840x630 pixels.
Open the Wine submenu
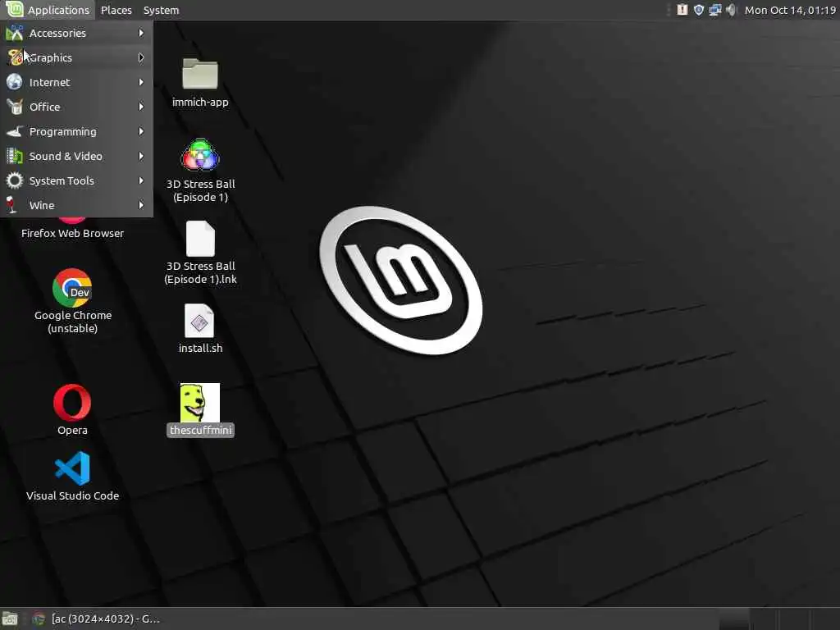[76, 205]
